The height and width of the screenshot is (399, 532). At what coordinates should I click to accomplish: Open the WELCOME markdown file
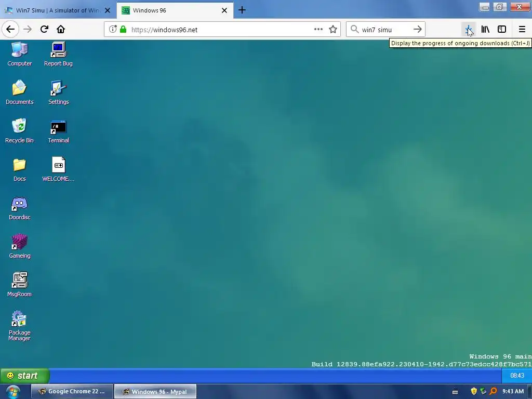pos(58,169)
